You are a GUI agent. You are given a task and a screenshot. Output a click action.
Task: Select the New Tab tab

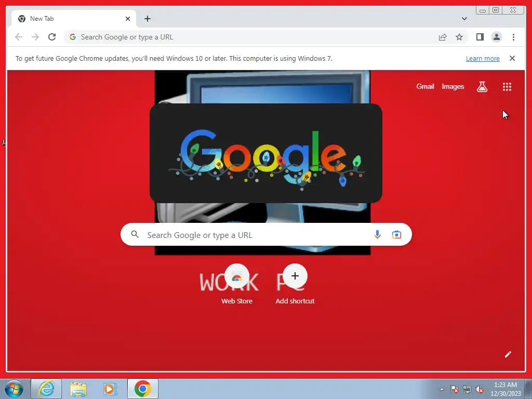74,19
